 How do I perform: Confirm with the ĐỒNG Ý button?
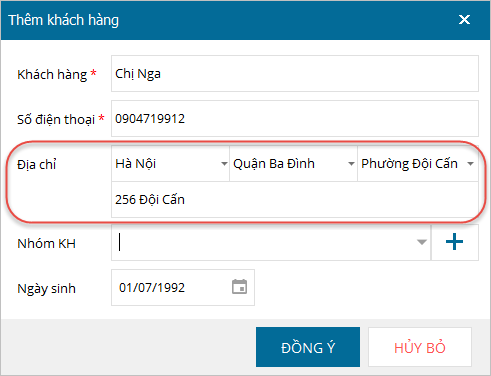point(308,347)
